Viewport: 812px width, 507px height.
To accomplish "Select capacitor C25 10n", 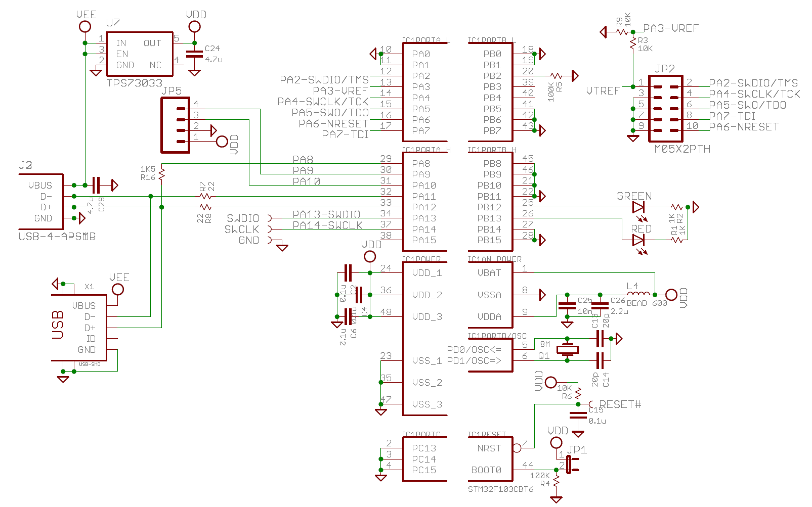I will pyautogui.click(x=567, y=305).
